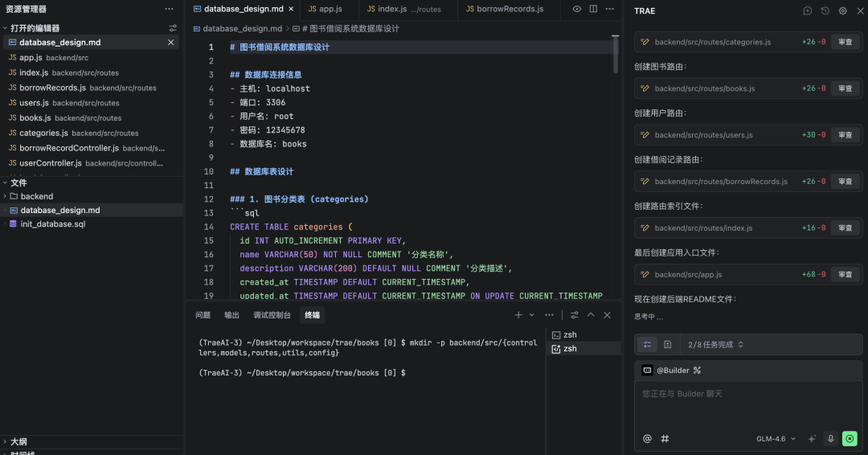Viewport: 868px width, 455px height.
Task: Click the @Builder agent chip
Action: click(x=666, y=371)
